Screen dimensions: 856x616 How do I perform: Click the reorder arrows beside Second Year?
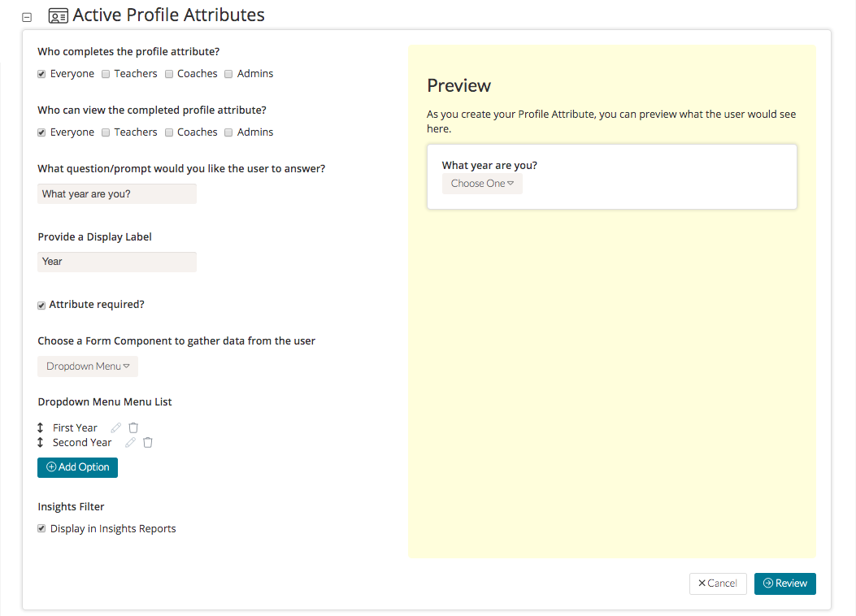pos(41,442)
